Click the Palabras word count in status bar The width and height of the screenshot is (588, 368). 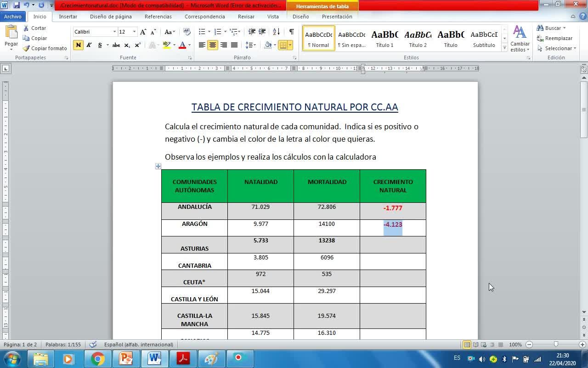coord(63,345)
